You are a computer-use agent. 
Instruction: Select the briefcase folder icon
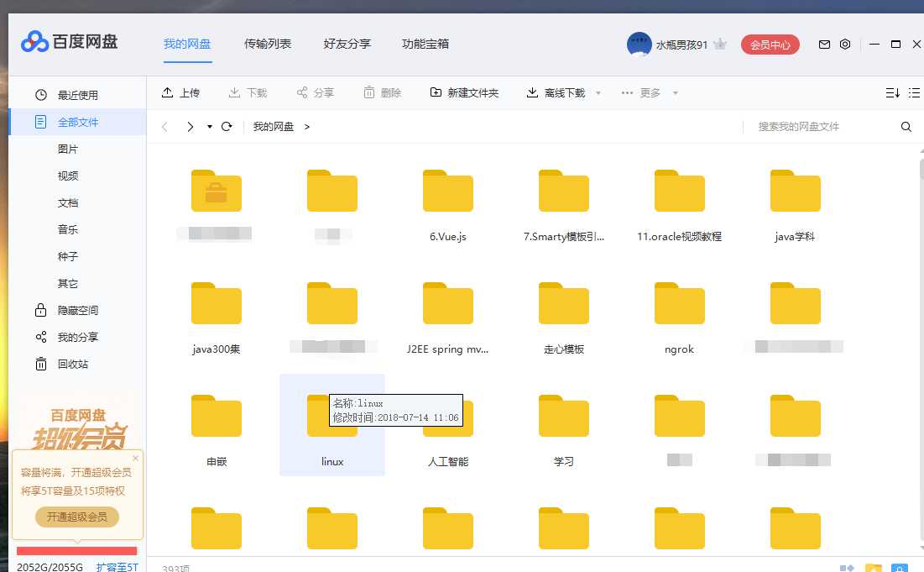click(217, 191)
